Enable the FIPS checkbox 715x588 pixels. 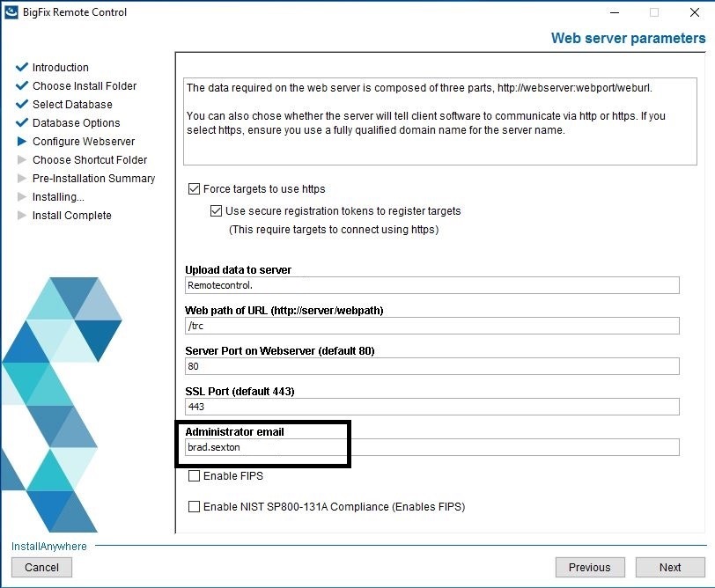tap(195, 476)
